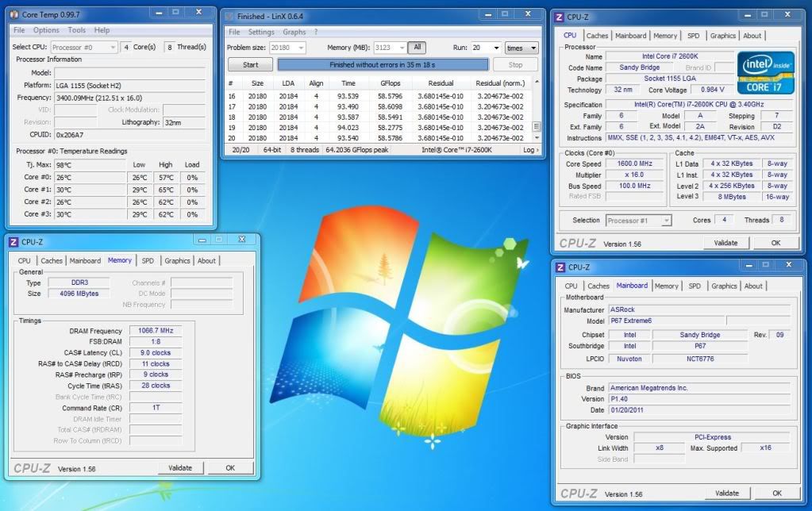Switch to Memory tab in CPU-Z Mainboard window
The width and height of the screenshot is (812, 511).
coord(667,286)
